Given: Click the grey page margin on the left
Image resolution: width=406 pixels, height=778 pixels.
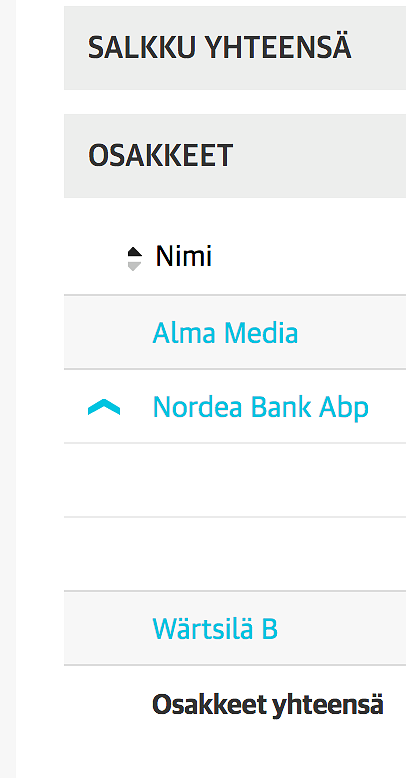Looking at the screenshot, I should tap(7, 389).
